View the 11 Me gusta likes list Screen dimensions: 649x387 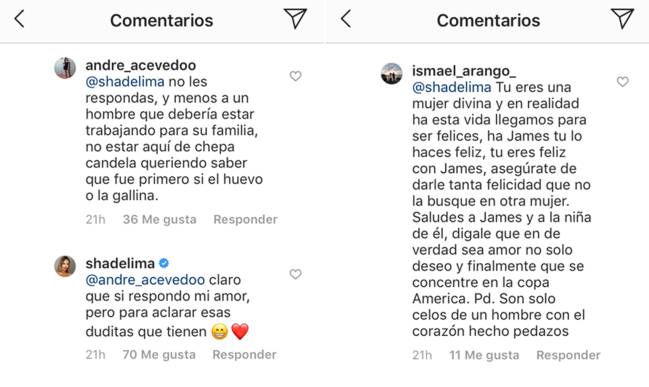(484, 355)
